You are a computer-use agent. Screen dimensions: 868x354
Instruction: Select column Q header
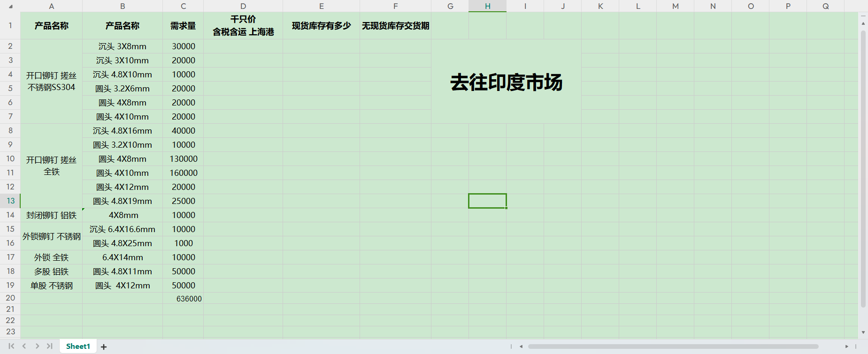tap(826, 6)
